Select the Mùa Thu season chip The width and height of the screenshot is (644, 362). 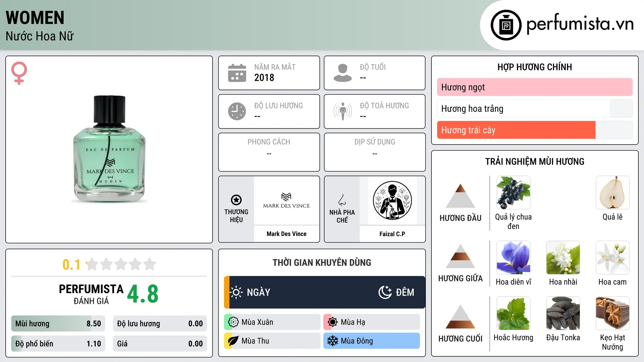pos(272,341)
